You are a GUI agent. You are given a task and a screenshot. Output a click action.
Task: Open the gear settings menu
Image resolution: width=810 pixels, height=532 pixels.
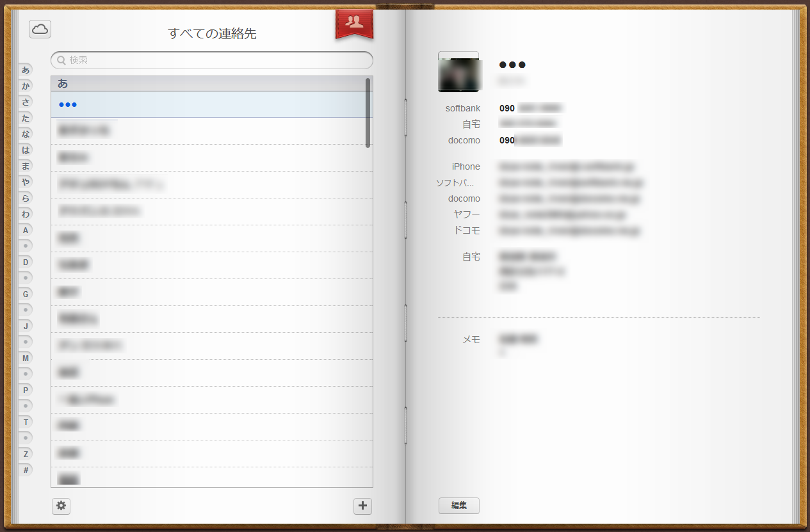61,506
